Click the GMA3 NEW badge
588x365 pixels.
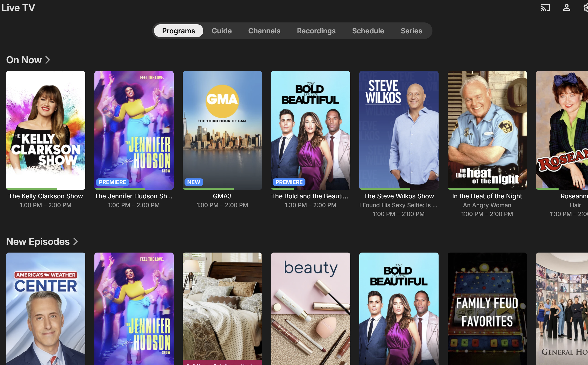pyautogui.click(x=194, y=182)
